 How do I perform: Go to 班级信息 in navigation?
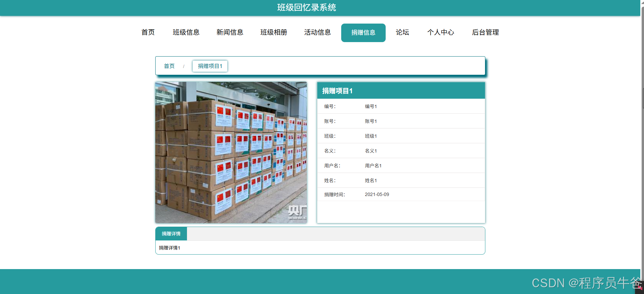186,32
